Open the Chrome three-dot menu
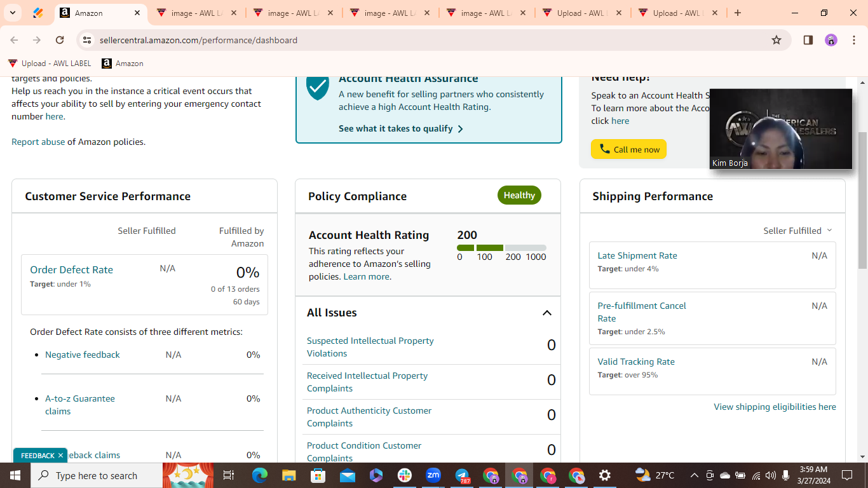The image size is (868, 488). [854, 40]
